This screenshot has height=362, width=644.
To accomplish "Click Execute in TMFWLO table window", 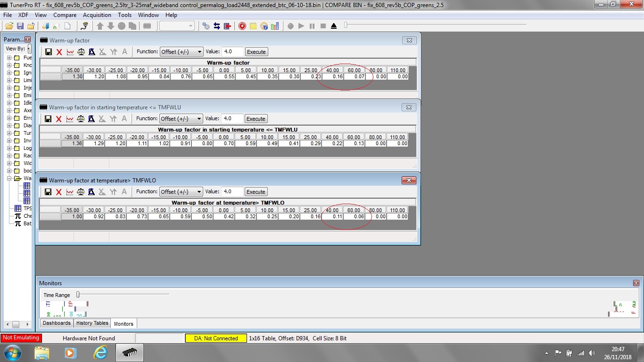I will (256, 192).
